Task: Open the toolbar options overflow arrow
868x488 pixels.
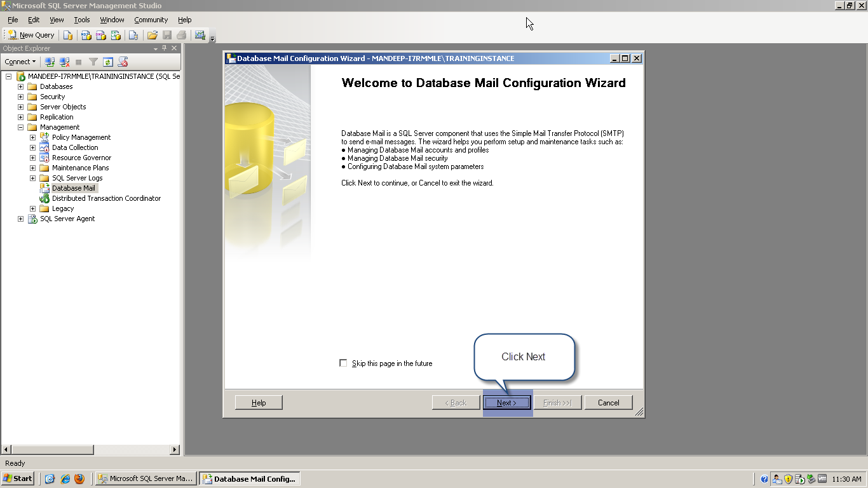Action: [x=212, y=37]
